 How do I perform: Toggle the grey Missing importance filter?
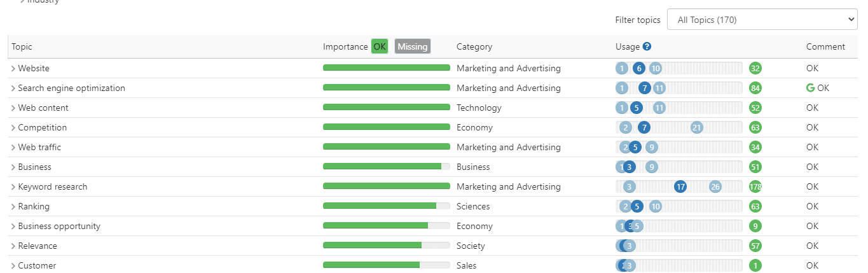(x=412, y=46)
